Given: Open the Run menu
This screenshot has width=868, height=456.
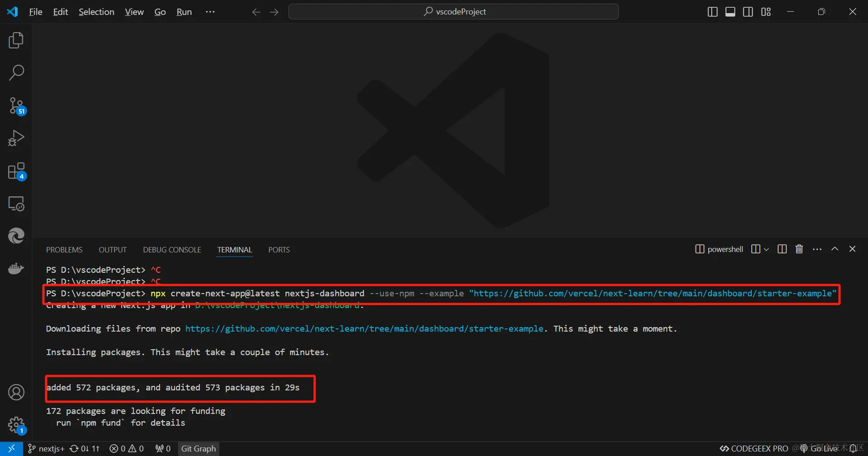Looking at the screenshot, I should pyautogui.click(x=184, y=12).
